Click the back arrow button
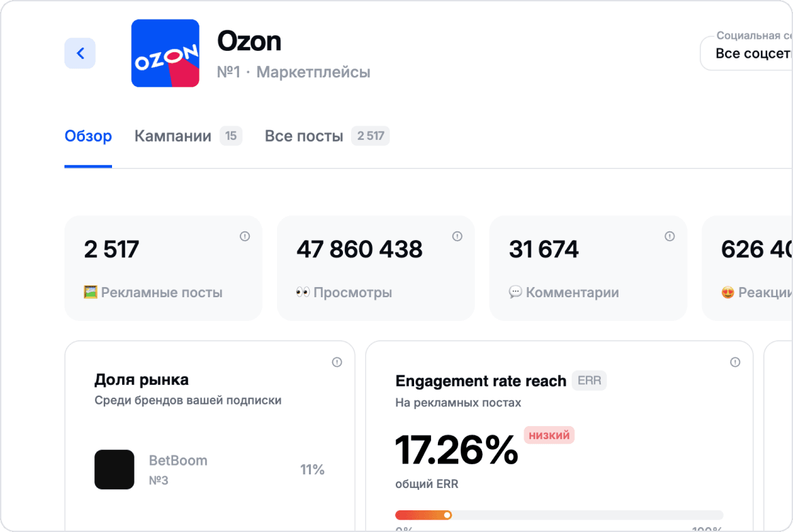 80,53
